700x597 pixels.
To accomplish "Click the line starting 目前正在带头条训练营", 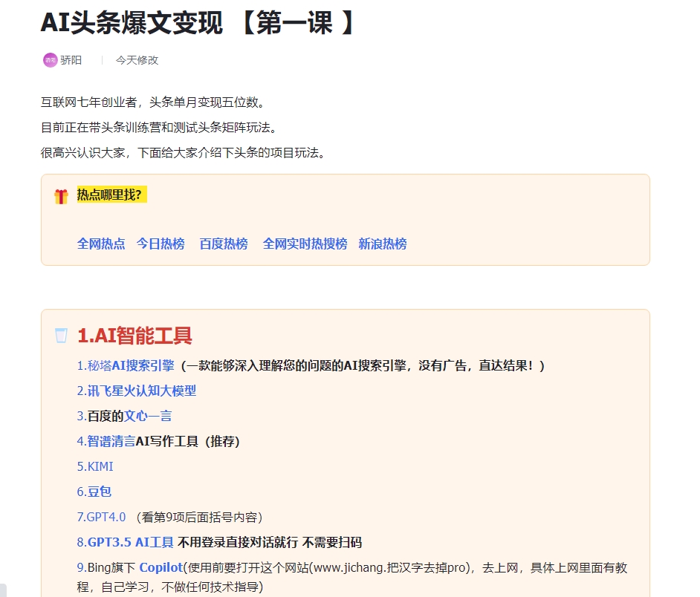I will point(159,128).
